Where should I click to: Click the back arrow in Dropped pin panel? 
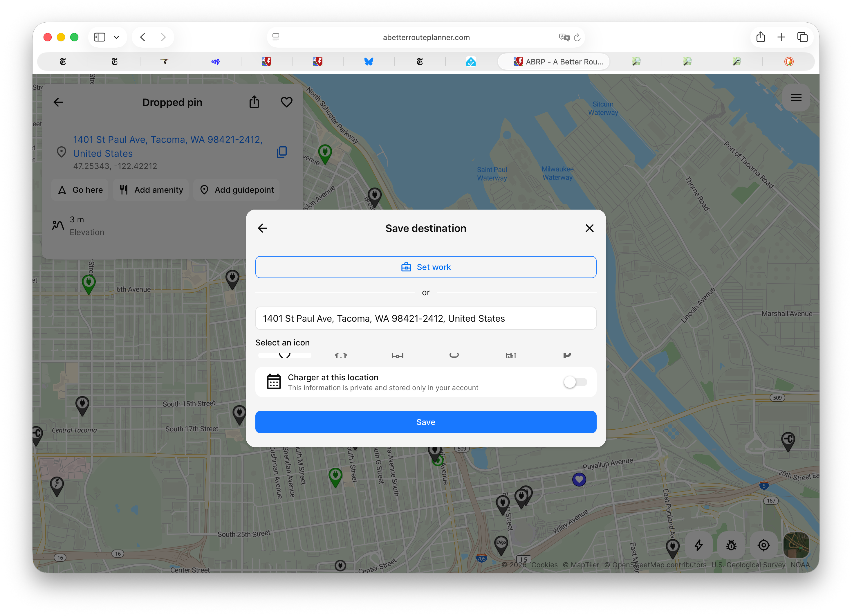[x=58, y=102]
